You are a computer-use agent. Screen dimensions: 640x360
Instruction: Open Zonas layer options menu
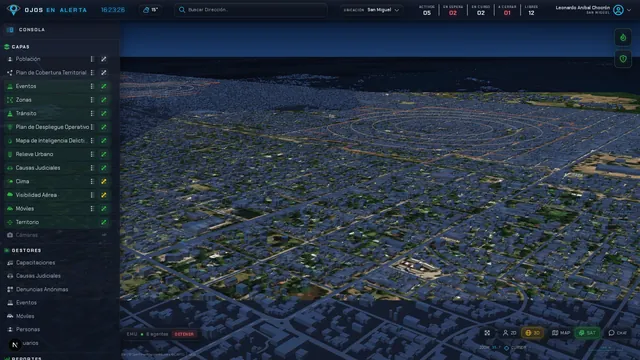92,100
